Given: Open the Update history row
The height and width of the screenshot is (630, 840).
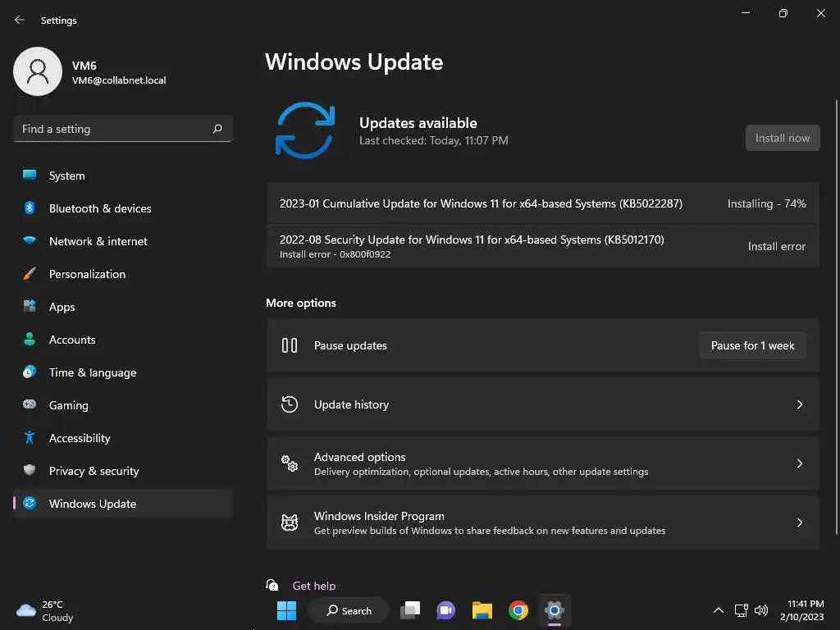Looking at the screenshot, I should click(543, 404).
